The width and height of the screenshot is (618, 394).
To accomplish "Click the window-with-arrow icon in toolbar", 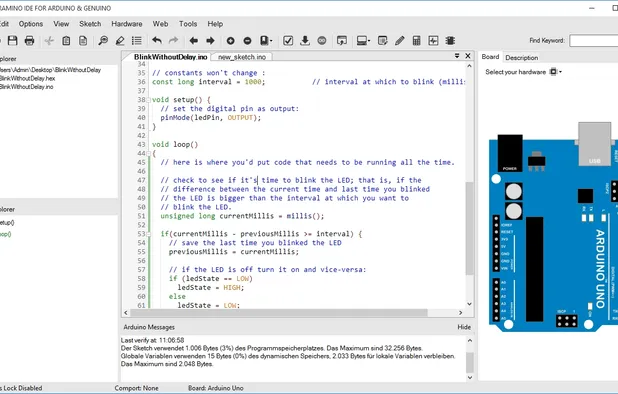I will (342, 41).
